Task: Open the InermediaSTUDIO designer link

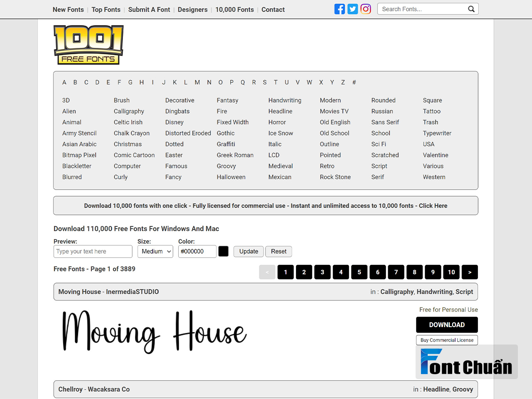Action: point(133,292)
